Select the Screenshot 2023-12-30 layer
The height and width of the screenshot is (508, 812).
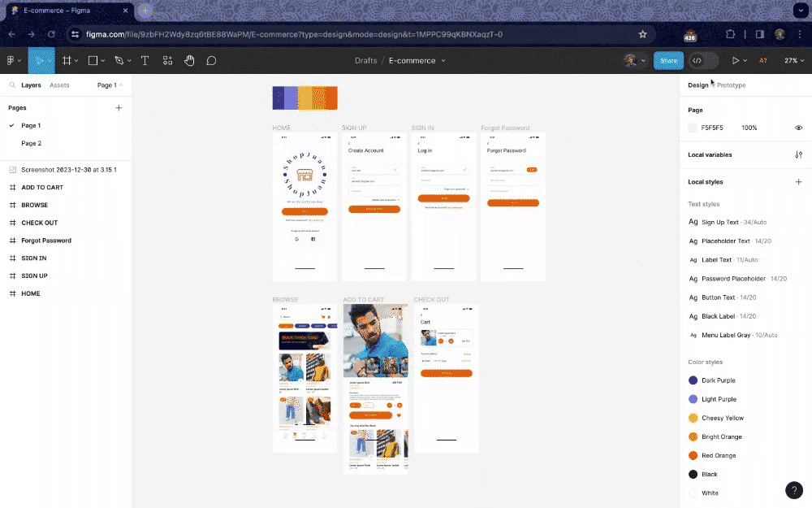[69, 170]
